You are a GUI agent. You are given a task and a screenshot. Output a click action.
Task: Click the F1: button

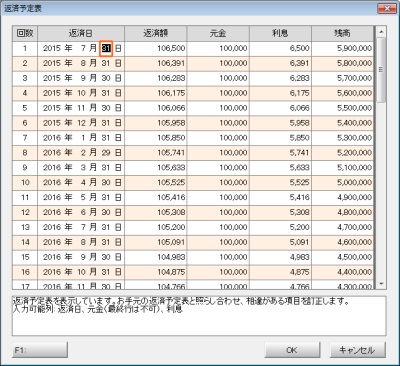point(40,350)
